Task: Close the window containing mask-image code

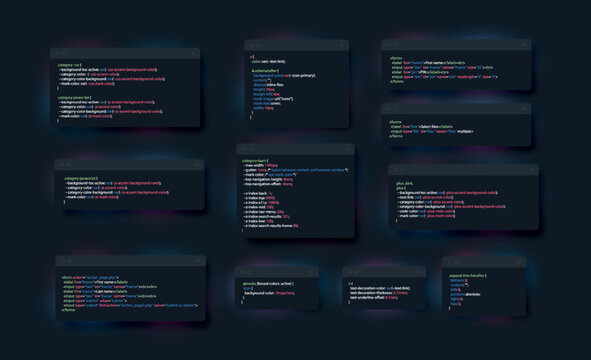Action: pos(341,45)
